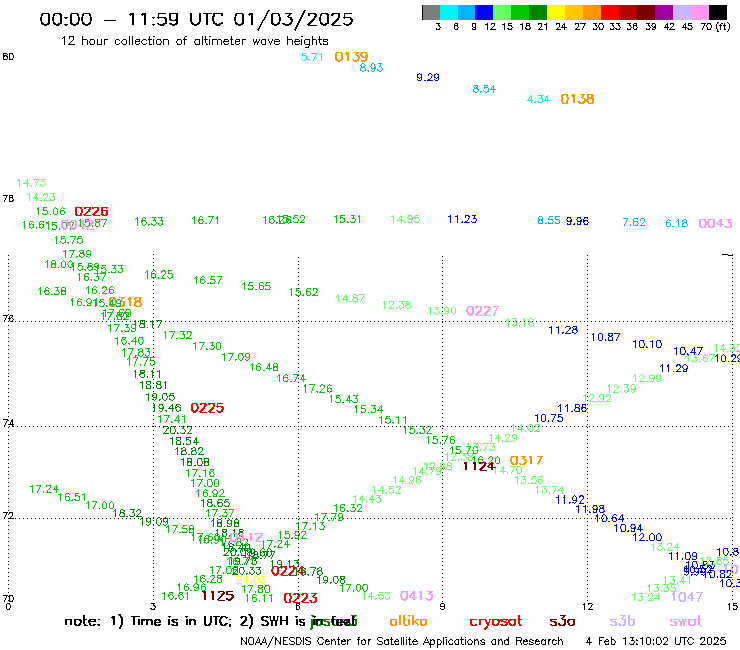Click the black swatch at legend end
The image size is (740, 650).
(718, 12)
